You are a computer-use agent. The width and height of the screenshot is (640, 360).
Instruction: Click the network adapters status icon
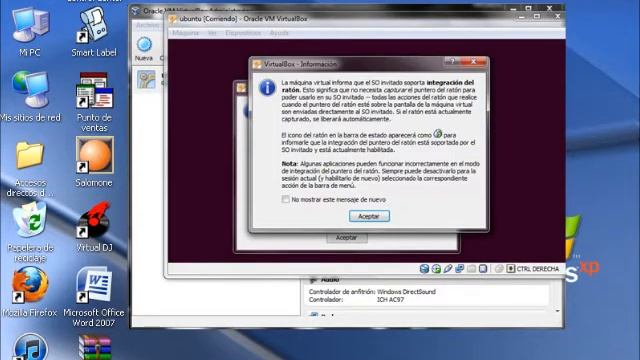click(460, 269)
